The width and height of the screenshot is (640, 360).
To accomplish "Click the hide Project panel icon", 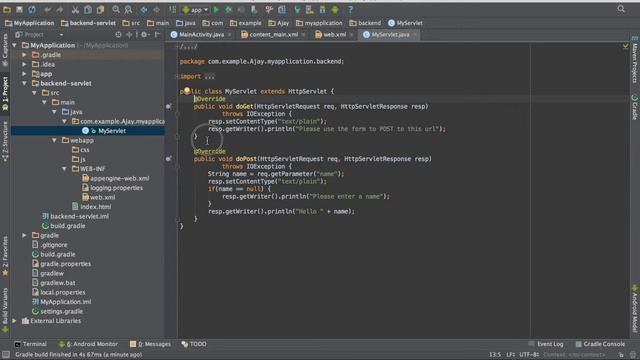I will pyautogui.click(x=158, y=35).
